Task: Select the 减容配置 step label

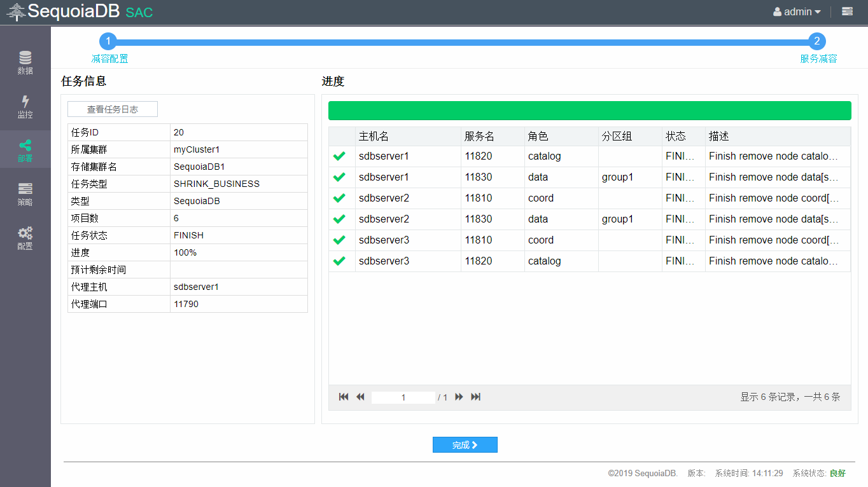Action: coord(109,58)
